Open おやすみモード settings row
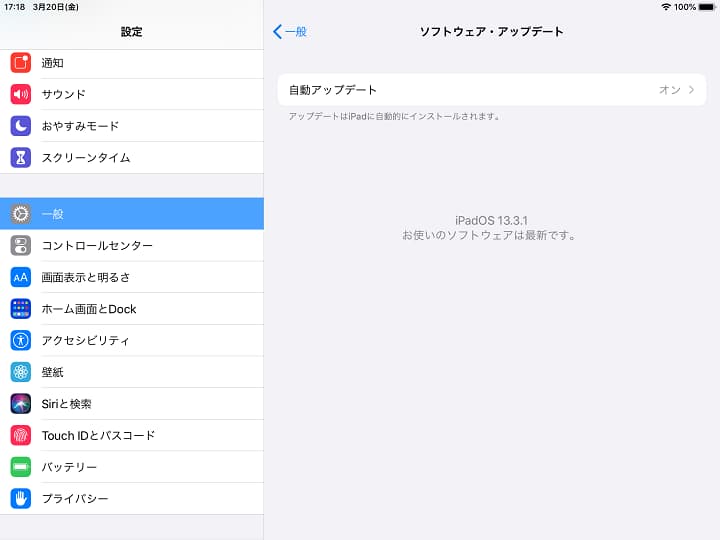Image resolution: width=720 pixels, height=540 pixels. tap(132, 126)
